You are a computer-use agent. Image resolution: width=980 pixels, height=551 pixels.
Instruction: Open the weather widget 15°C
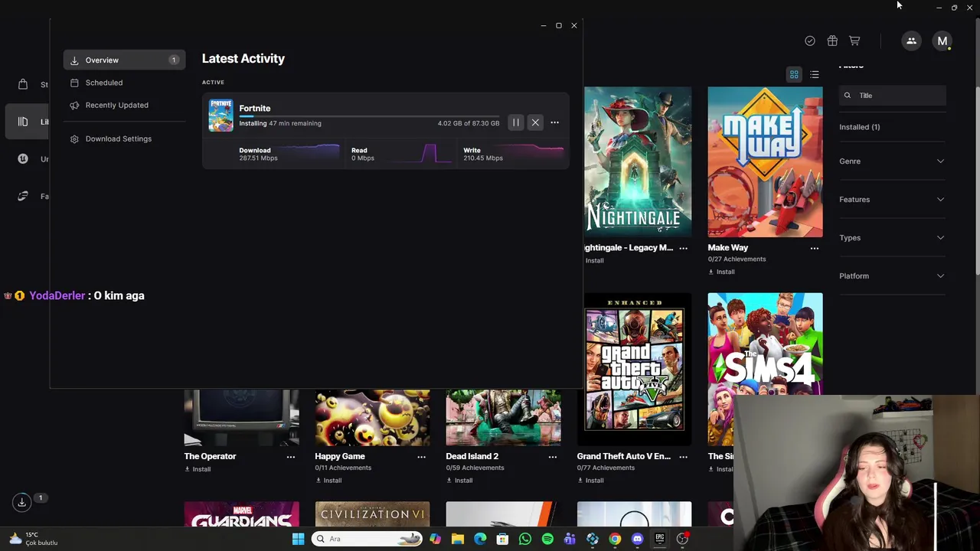[x=34, y=539]
